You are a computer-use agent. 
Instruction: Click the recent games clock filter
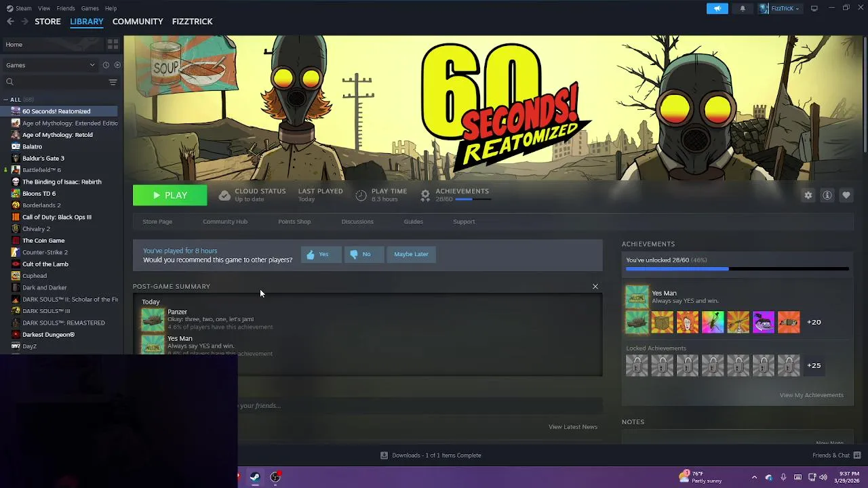click(106, 65)
